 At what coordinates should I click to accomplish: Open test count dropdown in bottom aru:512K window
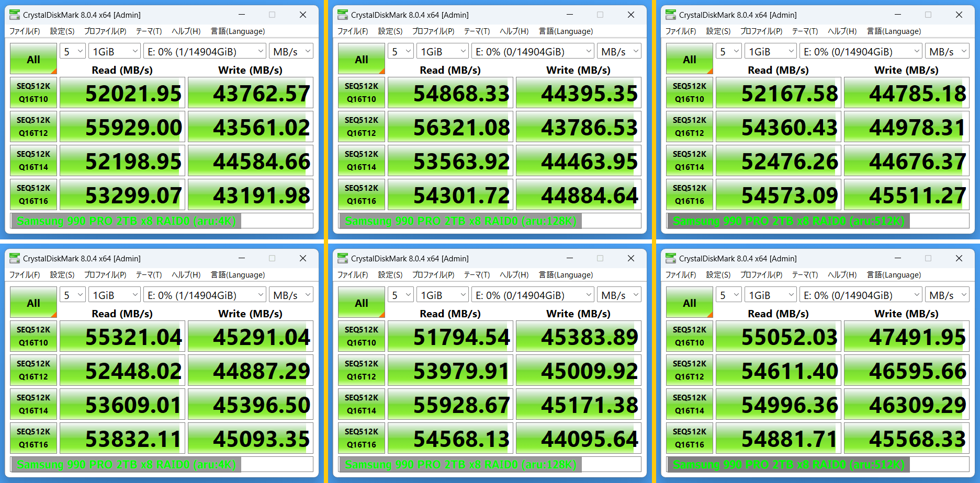pos(729,295)
